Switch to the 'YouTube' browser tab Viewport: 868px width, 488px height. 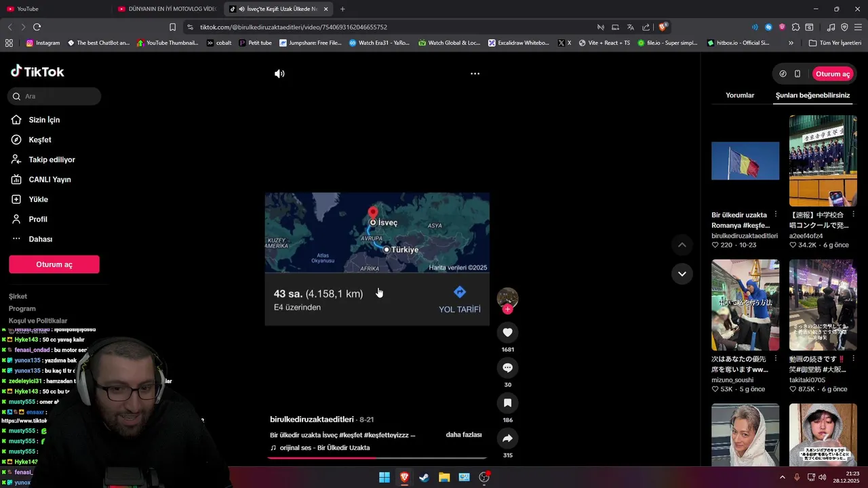click(x=54, y=9)
